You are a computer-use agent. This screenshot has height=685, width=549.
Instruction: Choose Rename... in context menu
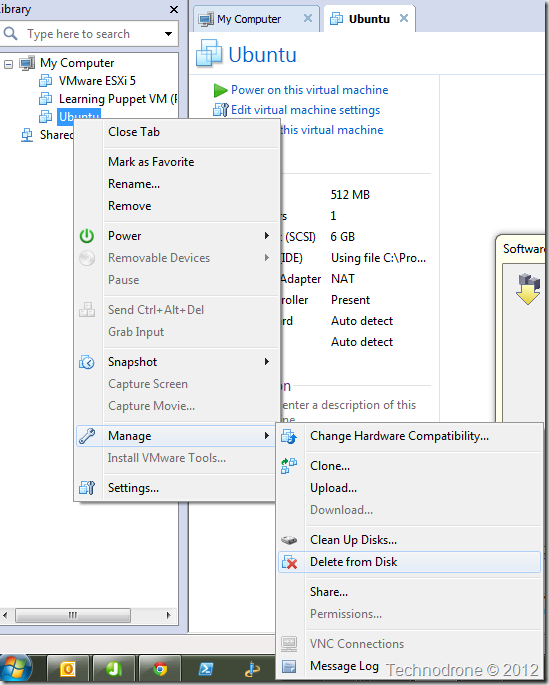[x=134, y=184]
